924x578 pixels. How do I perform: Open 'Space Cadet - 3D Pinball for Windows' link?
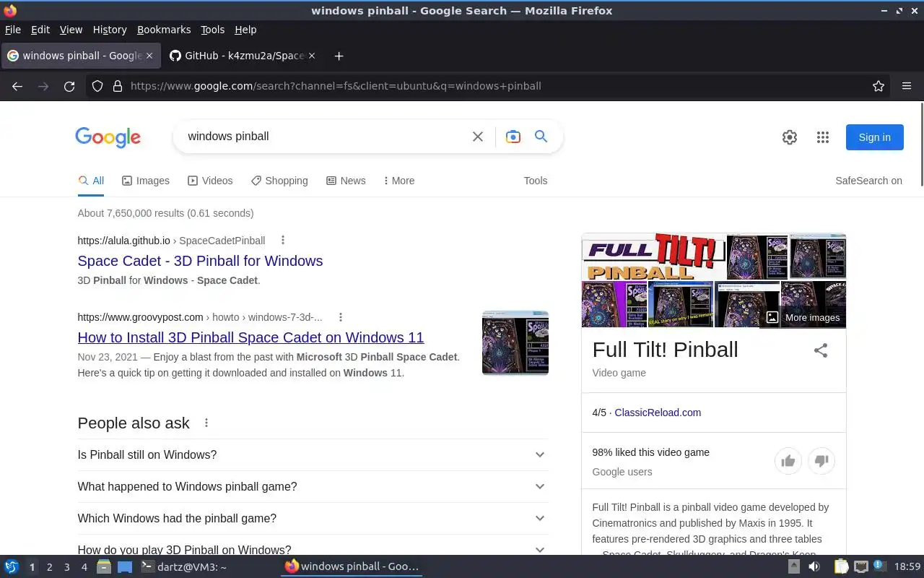click(x=200, y=261)
